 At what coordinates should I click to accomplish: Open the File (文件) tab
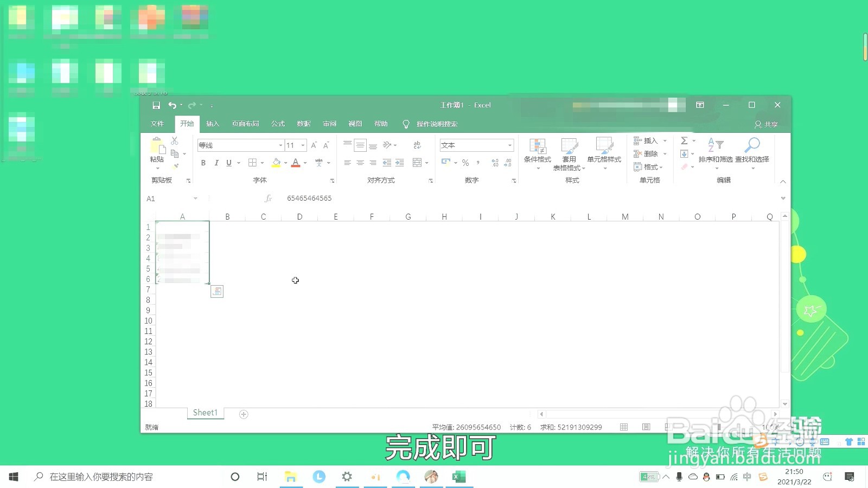157,124
